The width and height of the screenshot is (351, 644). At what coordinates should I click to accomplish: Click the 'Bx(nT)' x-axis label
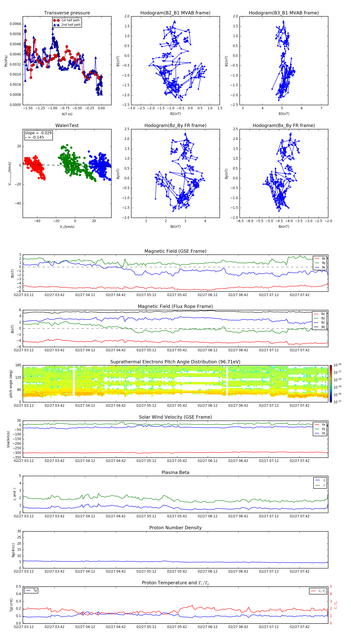284,227
